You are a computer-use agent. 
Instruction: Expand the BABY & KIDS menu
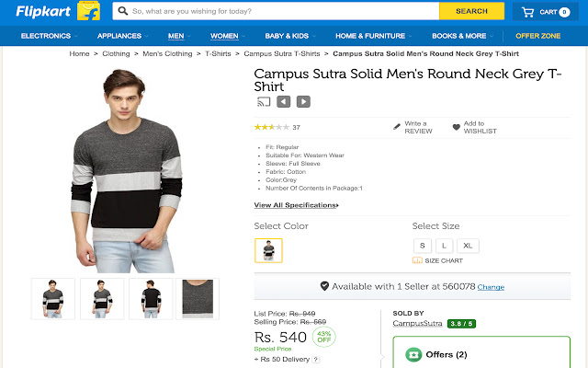click(x=290, y=36)
